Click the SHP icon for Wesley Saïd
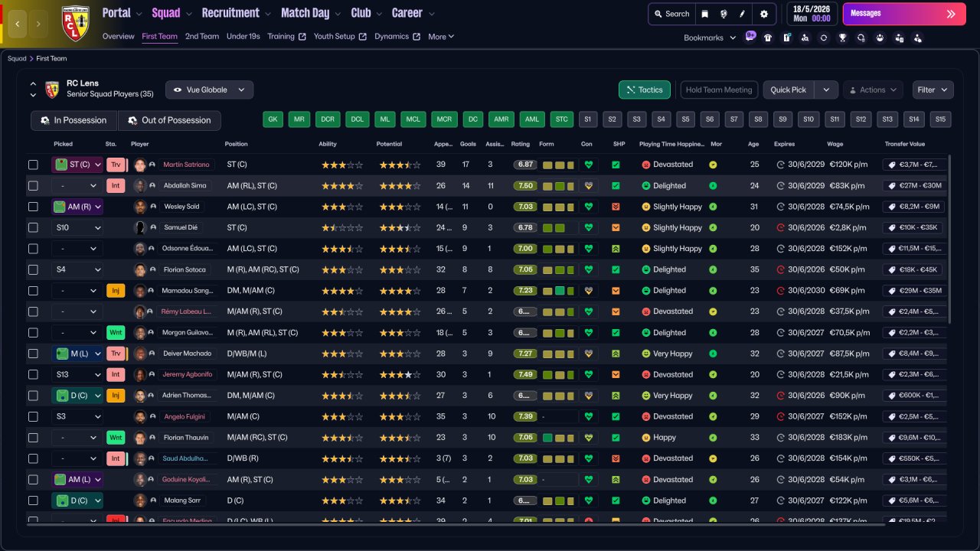Viewport: 980px width, 551px height. click(x=616, y=207)
